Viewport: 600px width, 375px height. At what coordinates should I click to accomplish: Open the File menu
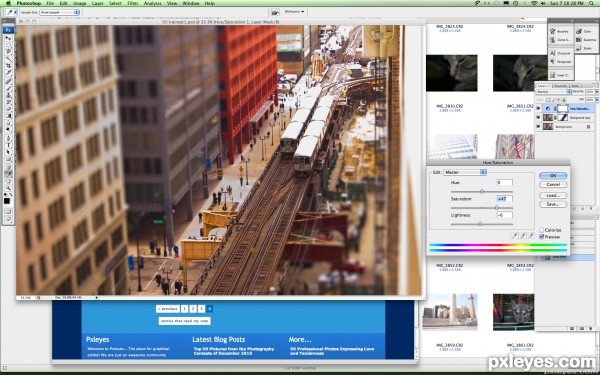pos(50,3)
